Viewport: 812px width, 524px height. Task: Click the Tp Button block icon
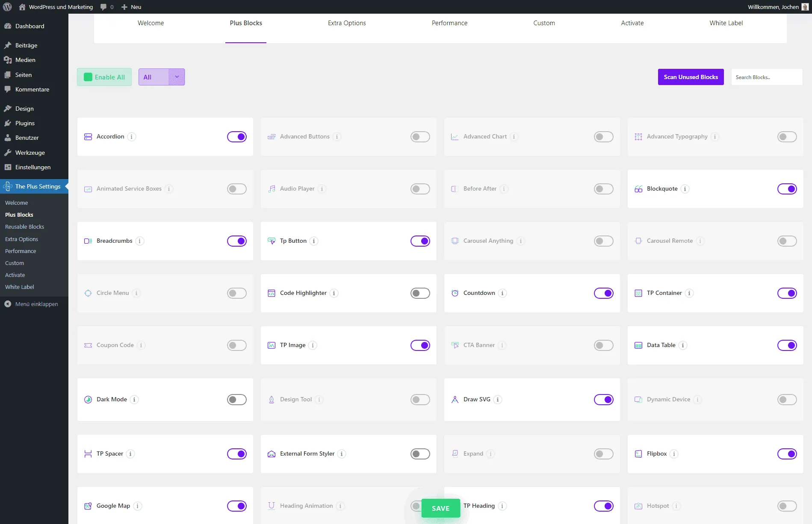coord(272,241)
